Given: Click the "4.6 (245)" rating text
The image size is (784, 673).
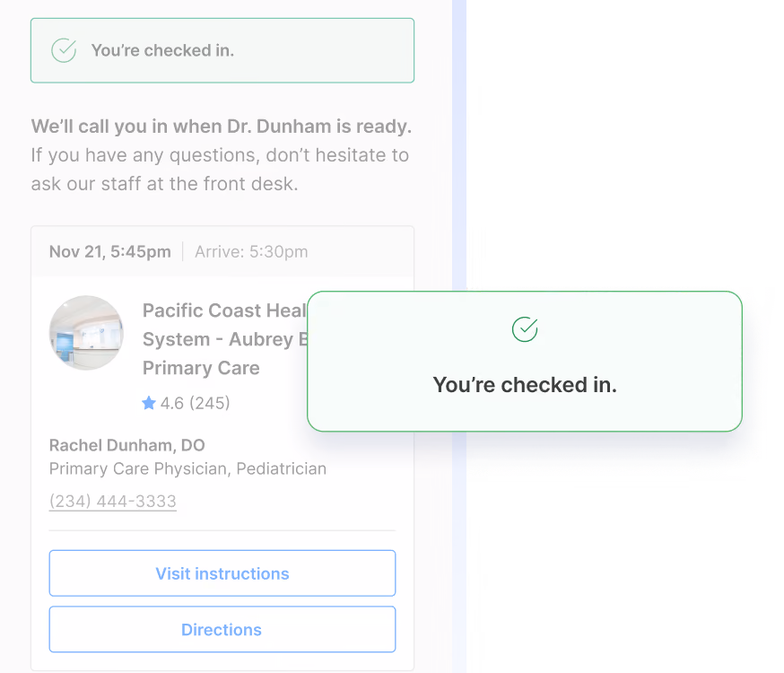Looking at the screenshot, I should [x=195, y=403].
